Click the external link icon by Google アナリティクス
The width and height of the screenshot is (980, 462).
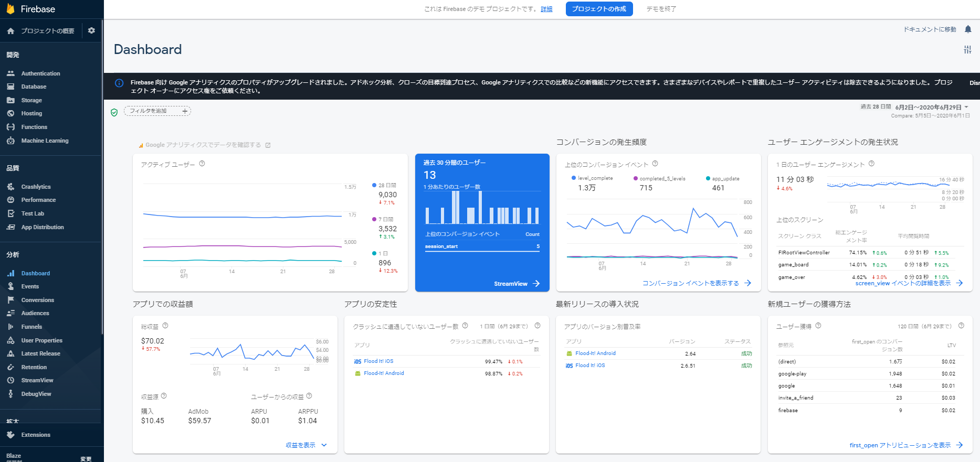click(268, 145)
